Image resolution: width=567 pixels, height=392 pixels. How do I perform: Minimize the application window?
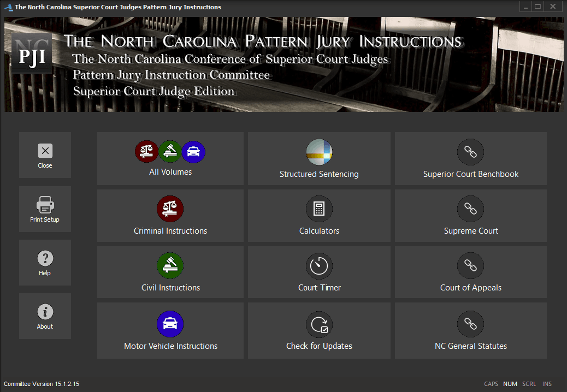click(526, 7)
